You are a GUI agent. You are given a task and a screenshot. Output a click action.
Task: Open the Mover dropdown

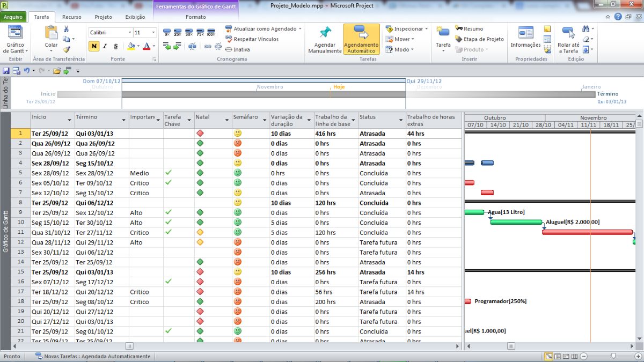pyautogui.click(x=413, y=39)
